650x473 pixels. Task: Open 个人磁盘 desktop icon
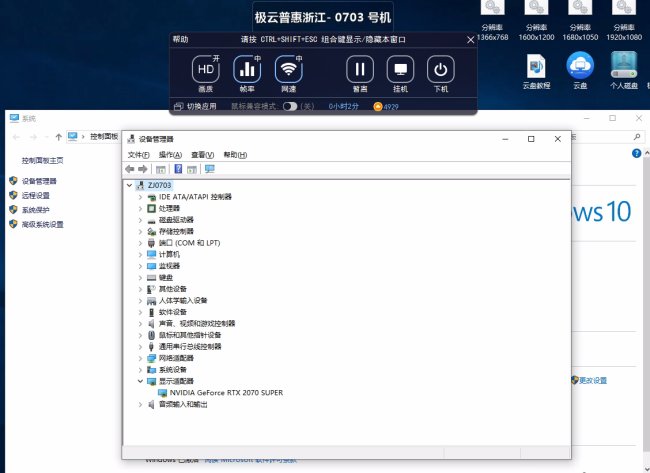point(624,70)
